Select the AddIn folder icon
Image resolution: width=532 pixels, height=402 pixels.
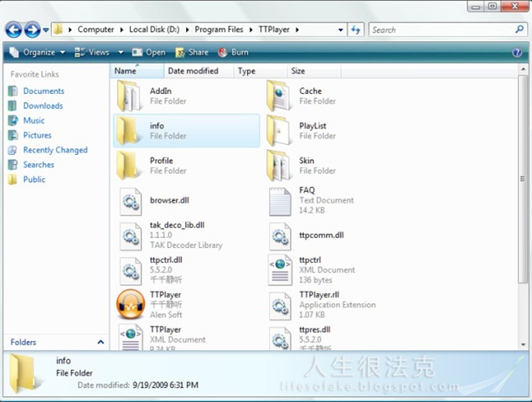(x=129, y=96)
